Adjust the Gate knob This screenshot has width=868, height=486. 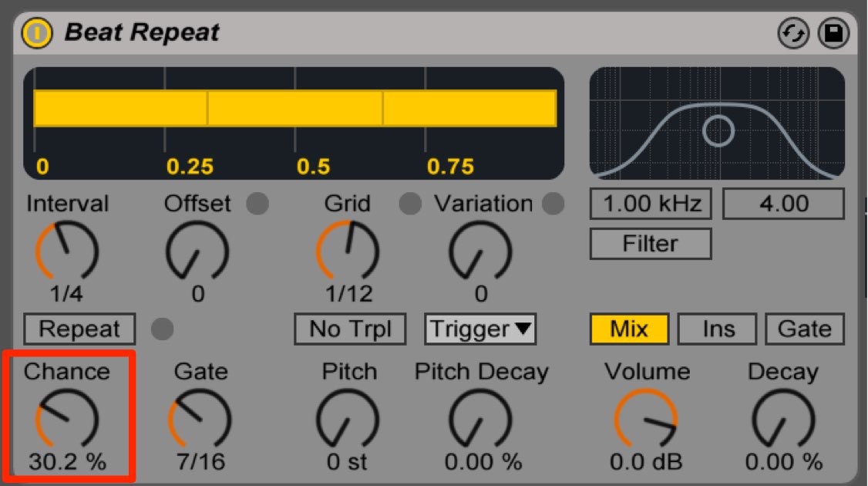(200, 418)
